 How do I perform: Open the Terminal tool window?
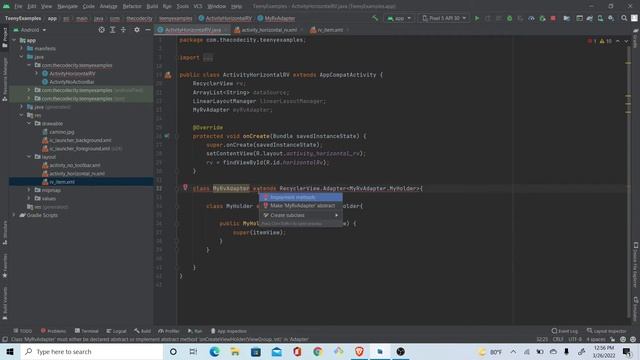[x=87, y=331]
